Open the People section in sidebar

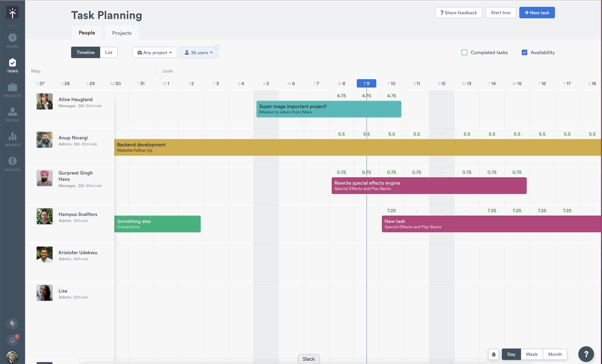pyautogui.click(x=13, y=113)
